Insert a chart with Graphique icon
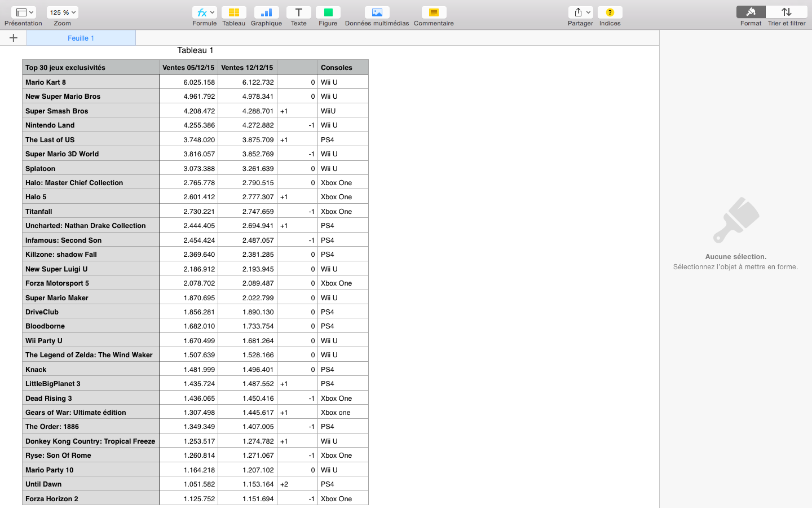Screen dimensions: 812x508 tap(266, 12)
